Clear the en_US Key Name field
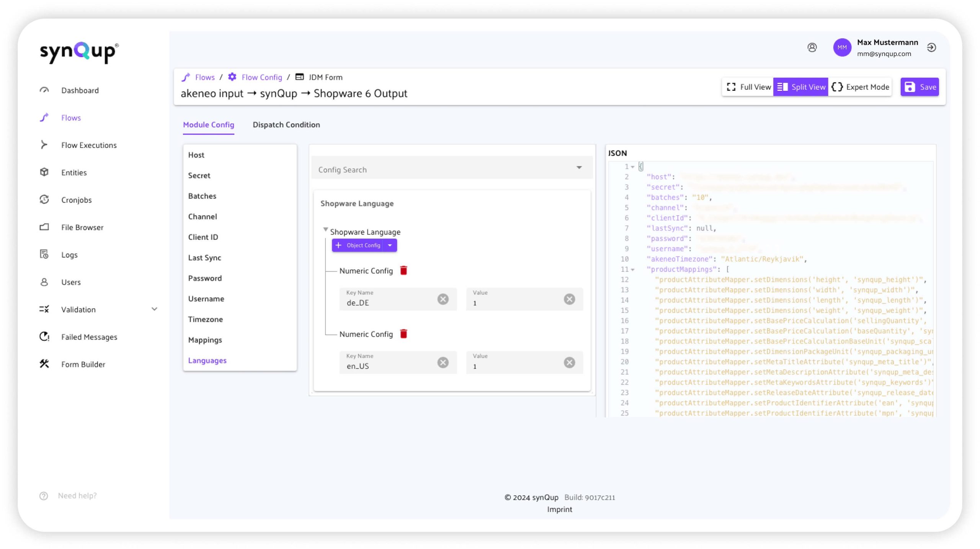Screen dimensions: 980x549 tap(443, 363)
